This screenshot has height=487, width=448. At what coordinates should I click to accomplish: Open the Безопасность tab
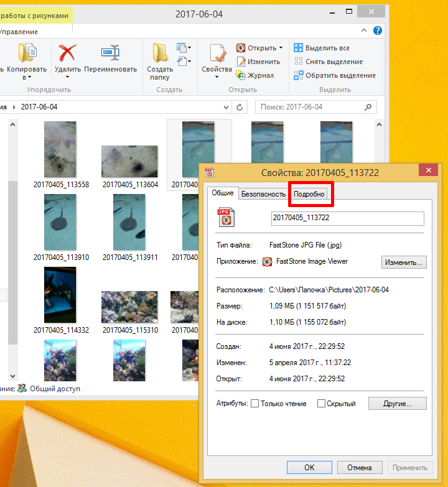pyautogui.click(x=263, y=194)
